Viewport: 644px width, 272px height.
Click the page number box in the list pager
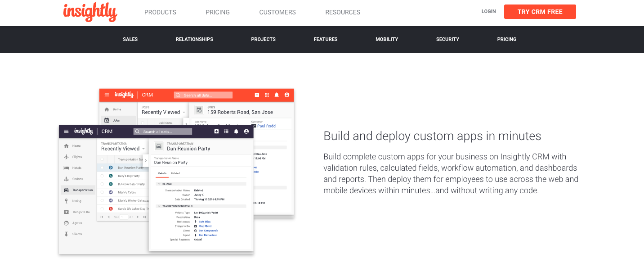[124, 217]
